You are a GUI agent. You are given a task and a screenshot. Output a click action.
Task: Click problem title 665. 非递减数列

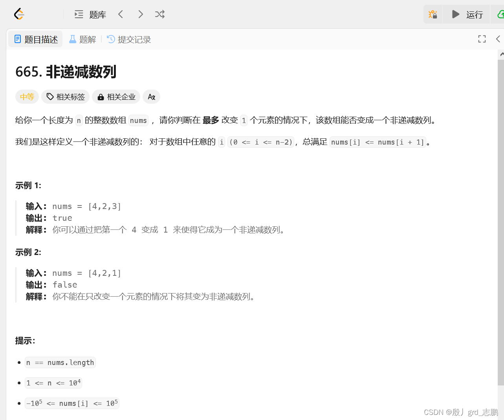(x=66, y=72)
